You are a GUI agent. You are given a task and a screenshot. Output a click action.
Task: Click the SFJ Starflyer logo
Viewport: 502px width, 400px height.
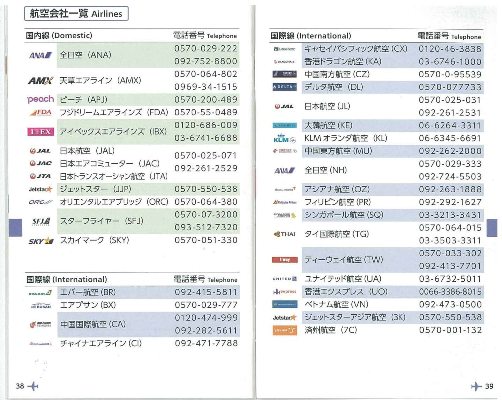point(41,221)
